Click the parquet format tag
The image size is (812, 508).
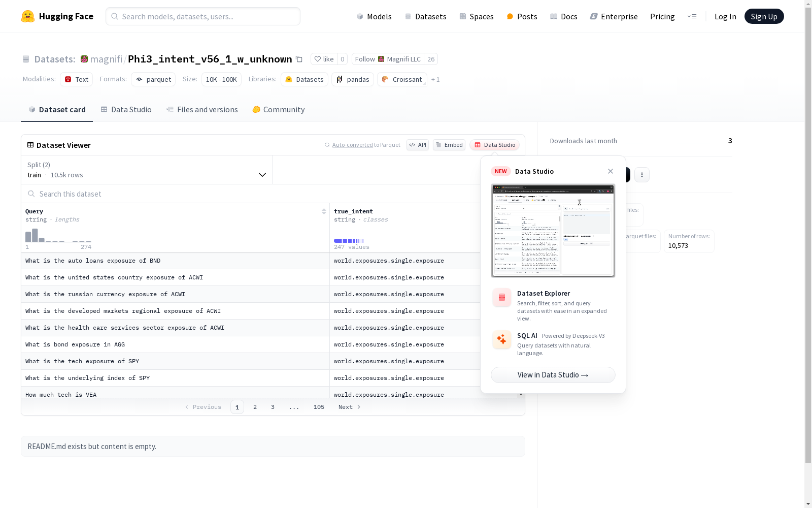(x=153, y=80)
